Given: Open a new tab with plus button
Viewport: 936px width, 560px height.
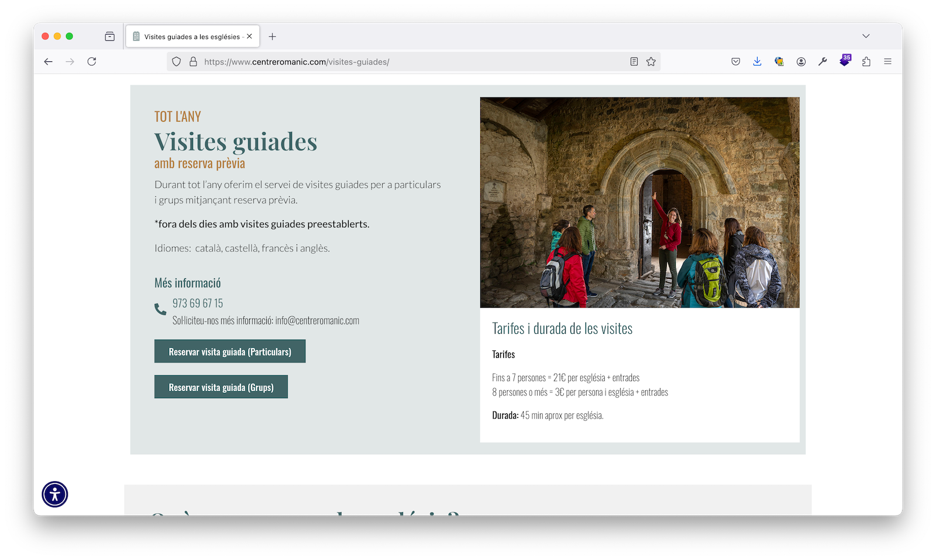Looking at the screenshot, I should (273, 36).
